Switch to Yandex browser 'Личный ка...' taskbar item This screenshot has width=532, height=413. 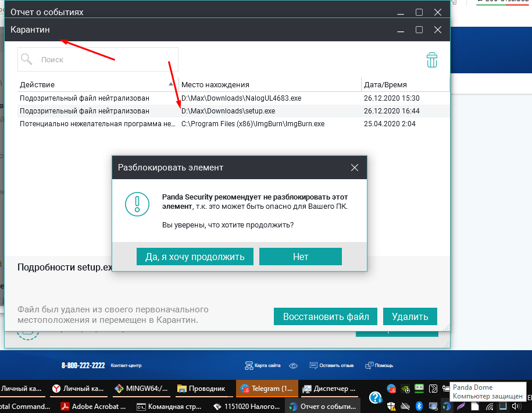[78, 389]
